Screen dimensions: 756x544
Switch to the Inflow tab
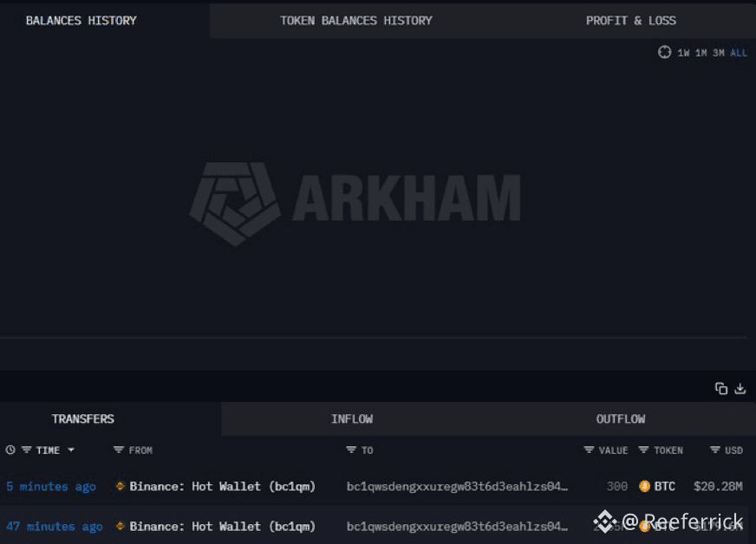coord(352,418)
